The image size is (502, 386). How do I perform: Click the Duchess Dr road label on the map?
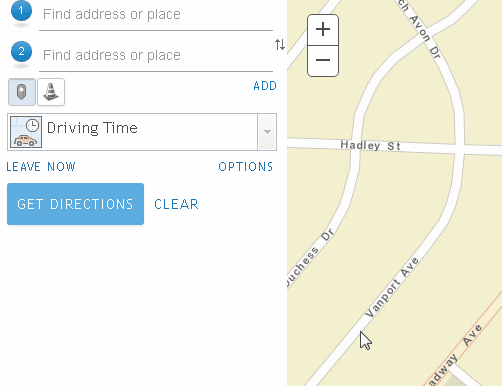tap(310, 257)
